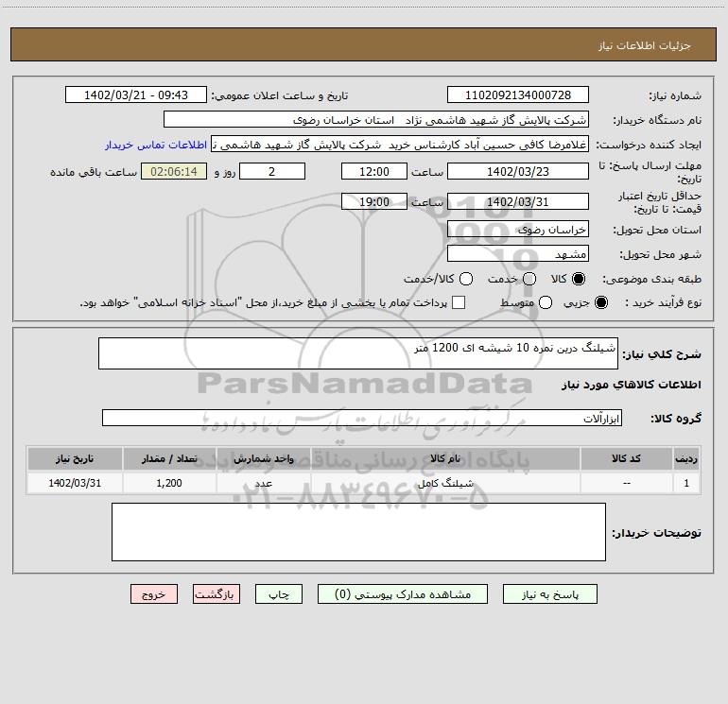Click the نام کالا column header
The height and width of the screenshot is (704, 728).
[x=445, y=458]
